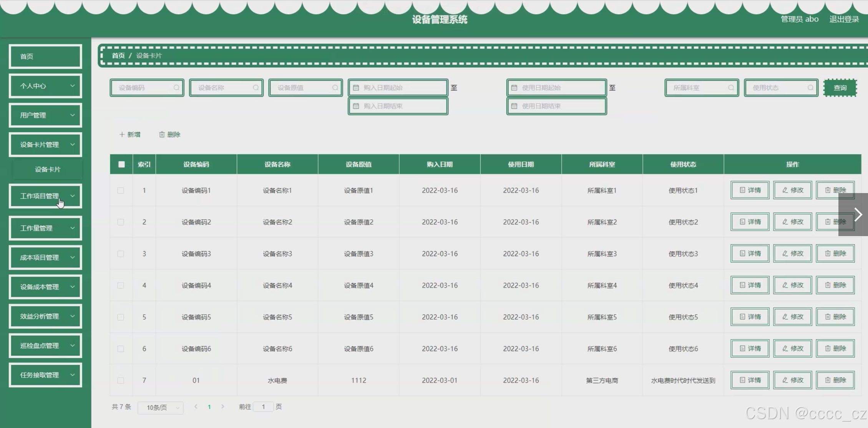Click search icon in 所属科室 field
The image size is (868, 428).
click(731, 88)
